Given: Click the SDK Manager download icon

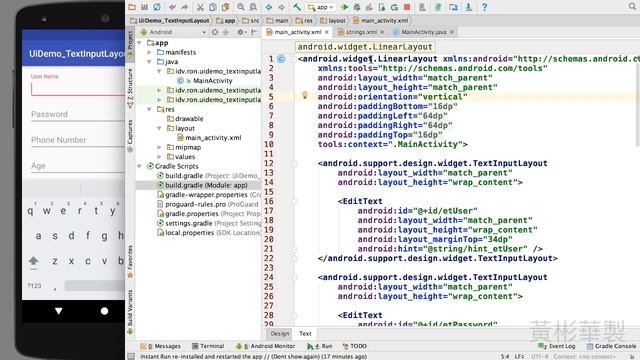Looking at the screenshot, I should pyautogui.click(x=469, y=7).
